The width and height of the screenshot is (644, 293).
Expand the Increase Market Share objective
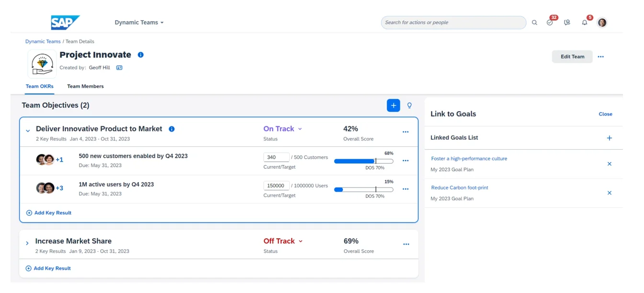[27, 244]
